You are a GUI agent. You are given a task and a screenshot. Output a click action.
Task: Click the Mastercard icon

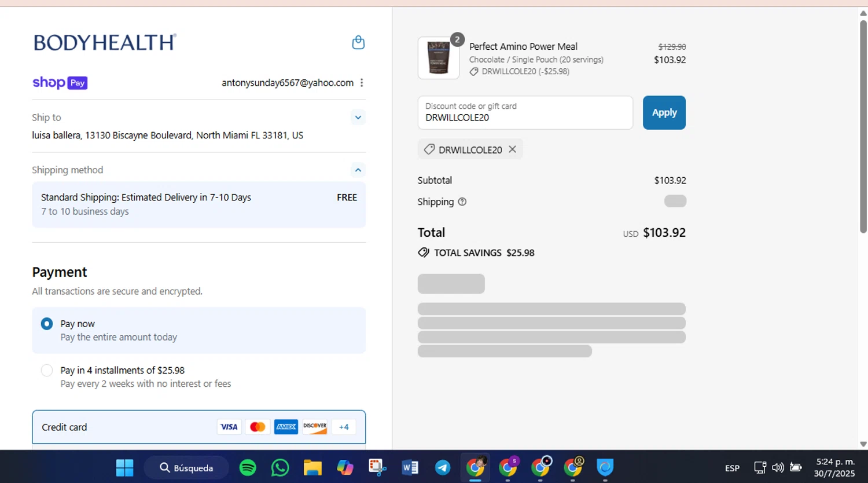[x=258, y=427]
